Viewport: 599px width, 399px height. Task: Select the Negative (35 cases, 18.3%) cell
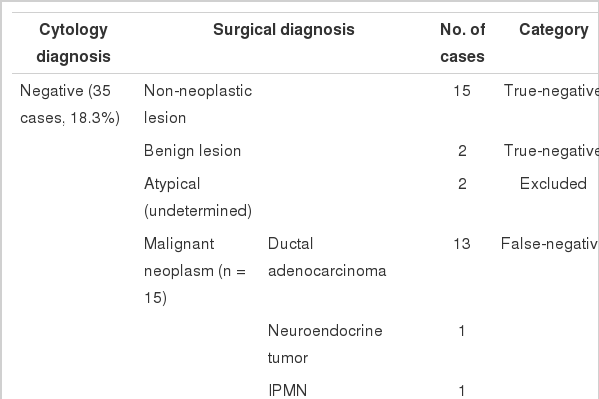(70, 104)
